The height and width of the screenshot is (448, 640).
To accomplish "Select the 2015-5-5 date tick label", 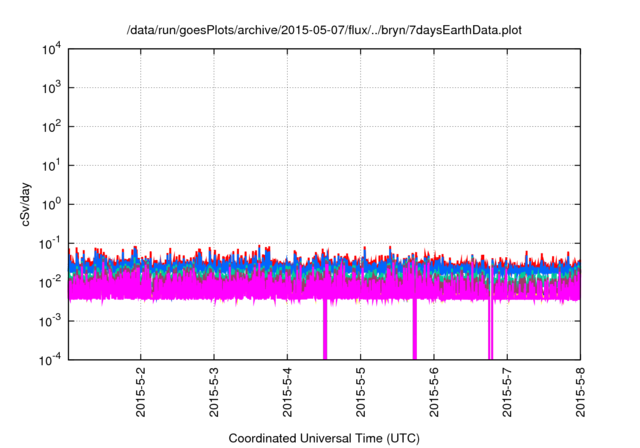I will pos(360,392).
